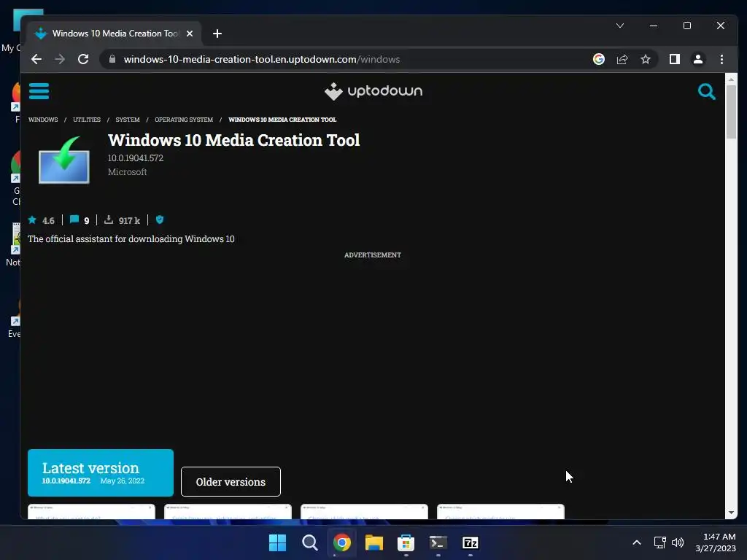Screen dimensions: 747x560
Task: Open a new tab
Action: point(217,34)
